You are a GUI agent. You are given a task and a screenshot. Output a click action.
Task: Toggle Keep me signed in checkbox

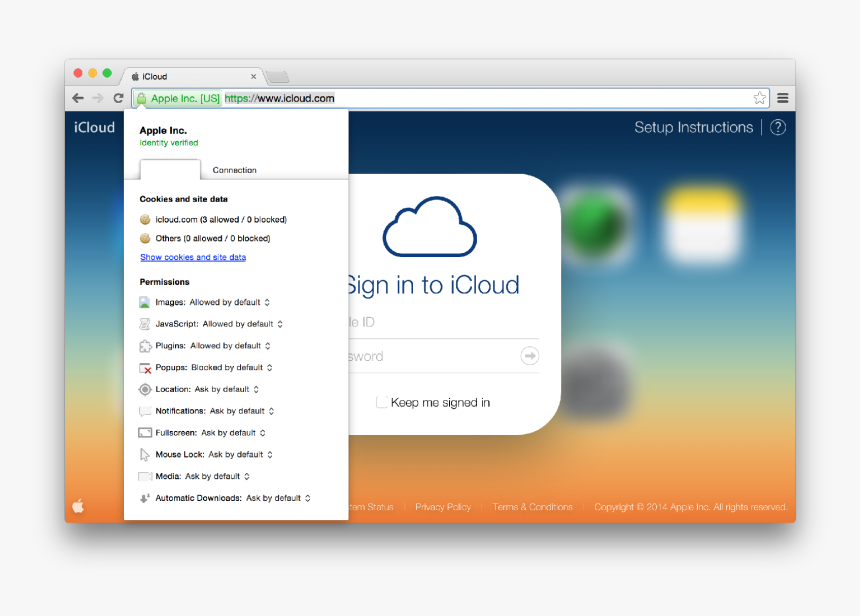[382, 402]
